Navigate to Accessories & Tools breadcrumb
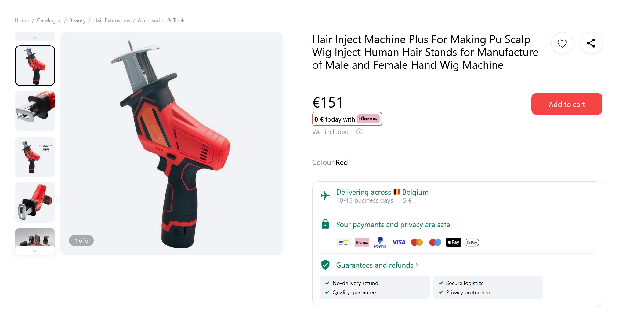Image resolution: width=644 pixels, height=312 pixels. point(161,20)
